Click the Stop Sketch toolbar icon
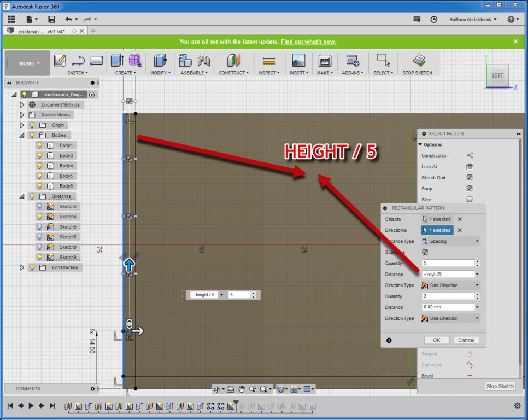 tap(419, 61)
